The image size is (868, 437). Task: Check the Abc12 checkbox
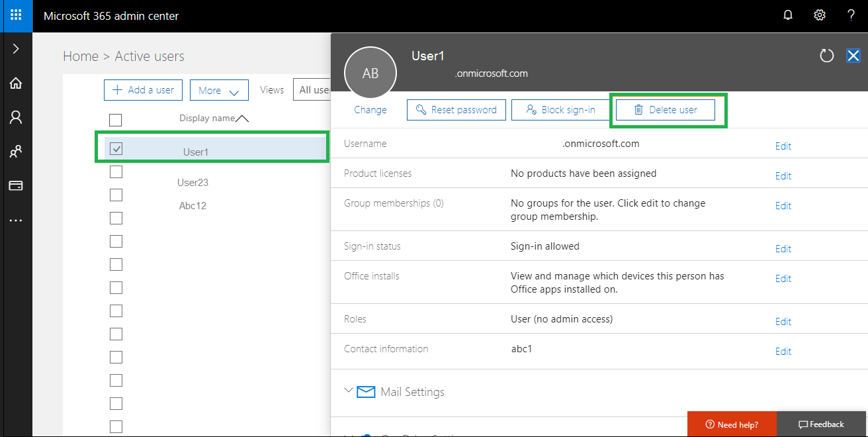pos(116,195)
